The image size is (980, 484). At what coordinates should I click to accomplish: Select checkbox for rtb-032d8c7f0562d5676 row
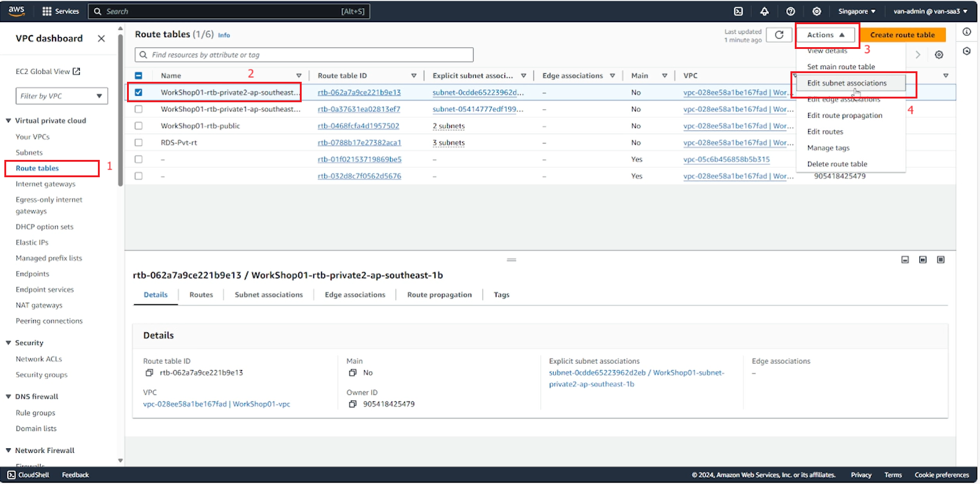[x=139, y=176]
